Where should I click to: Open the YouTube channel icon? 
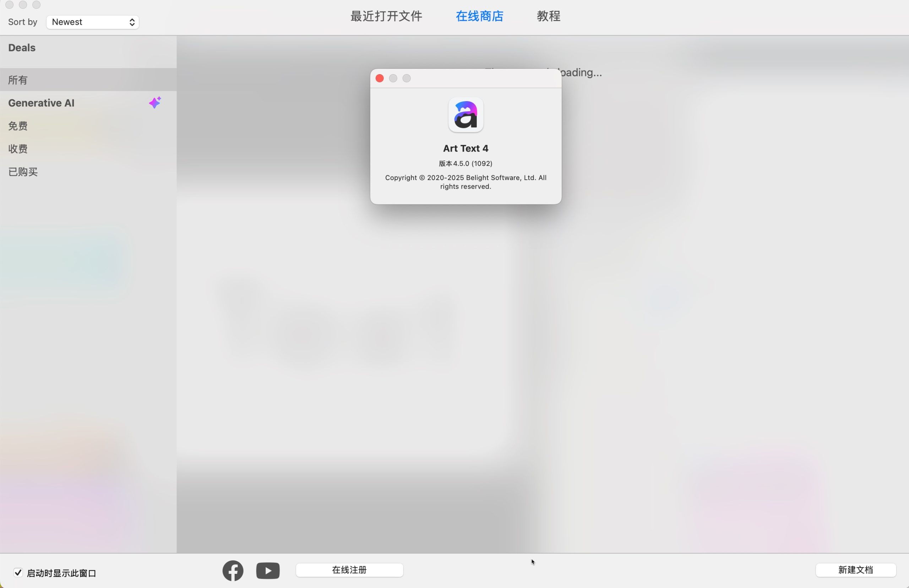[x=268, y=571]
